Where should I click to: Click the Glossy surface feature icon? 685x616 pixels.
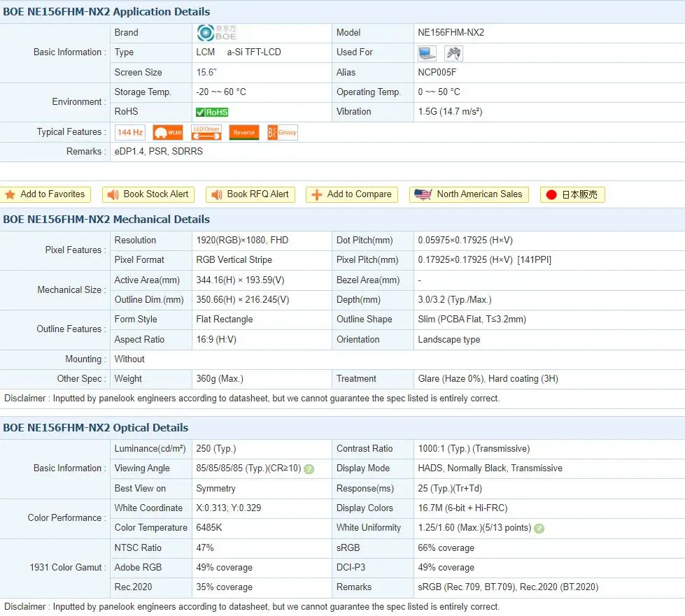(x=282, y=132)
